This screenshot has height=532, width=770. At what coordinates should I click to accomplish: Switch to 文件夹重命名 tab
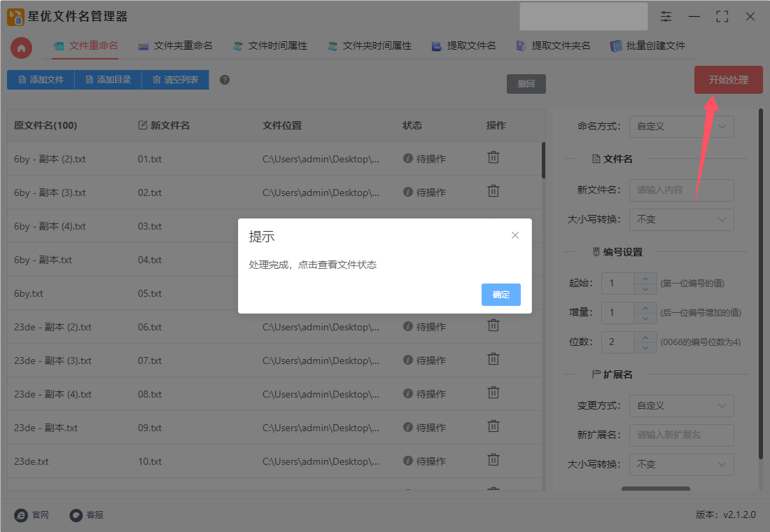pyautogui.click(x=175, y=45)
